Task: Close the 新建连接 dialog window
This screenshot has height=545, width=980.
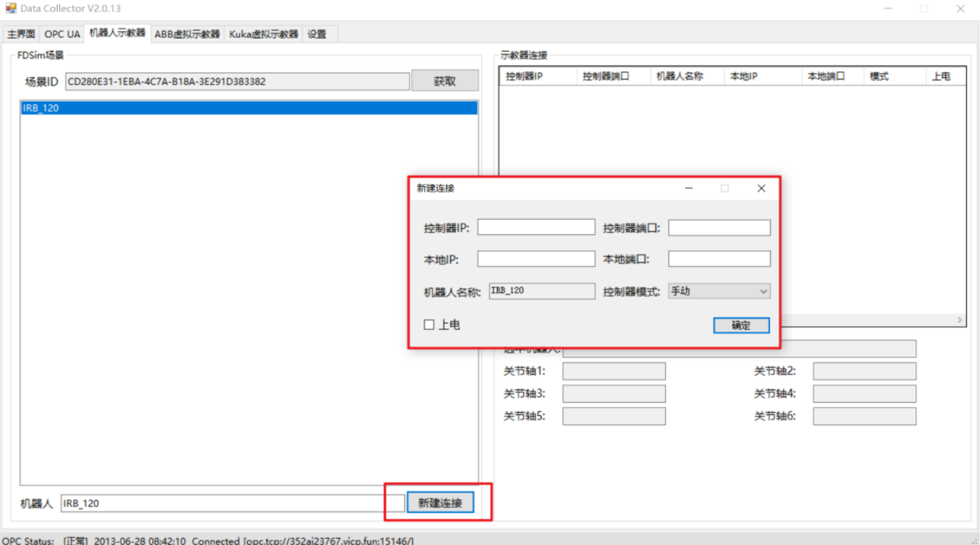Action: point(761,189)
